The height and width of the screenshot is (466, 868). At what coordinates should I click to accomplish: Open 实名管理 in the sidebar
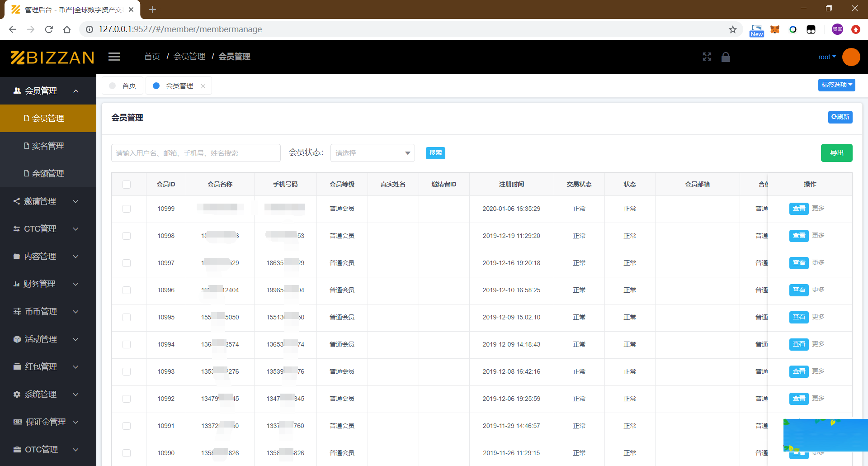point(47,146)
